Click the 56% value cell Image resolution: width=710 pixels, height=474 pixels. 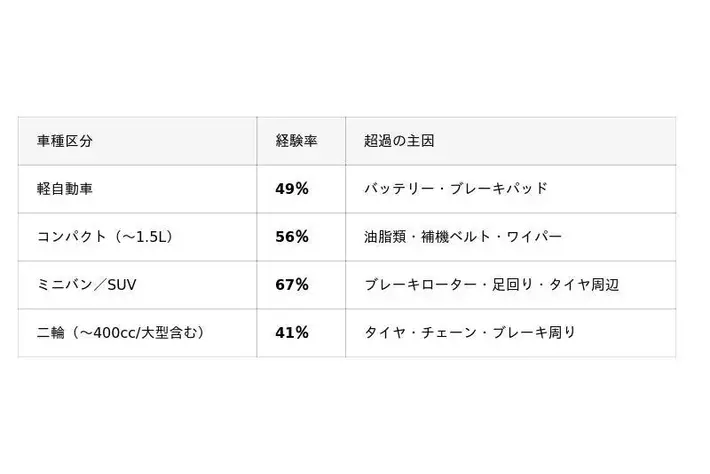click(301, 237)
